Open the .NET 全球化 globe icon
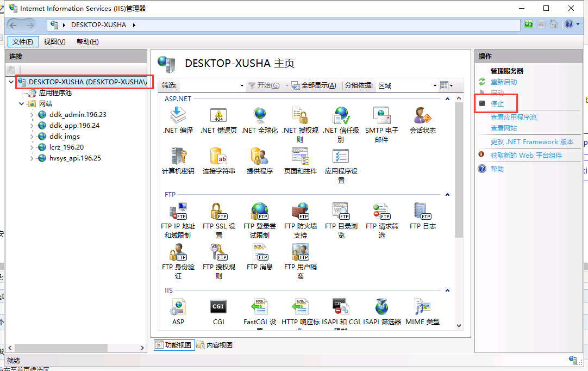The height and width of the screenshot is (371, 588). (260, 115)
